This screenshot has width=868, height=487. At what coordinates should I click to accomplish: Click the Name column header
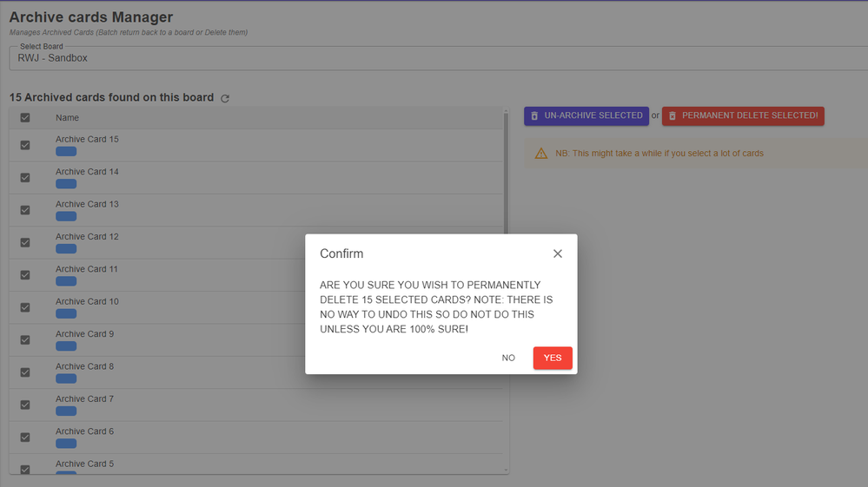point(67,118)
